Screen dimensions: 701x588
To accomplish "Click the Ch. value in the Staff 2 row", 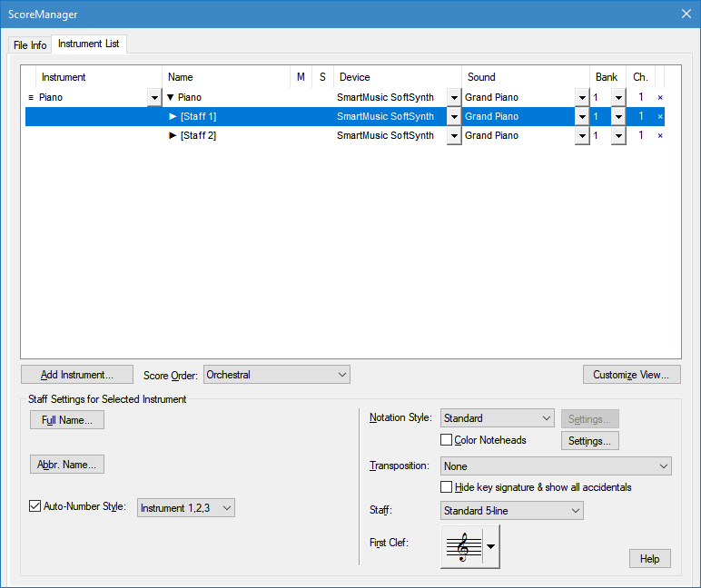I will coord(640,135).
